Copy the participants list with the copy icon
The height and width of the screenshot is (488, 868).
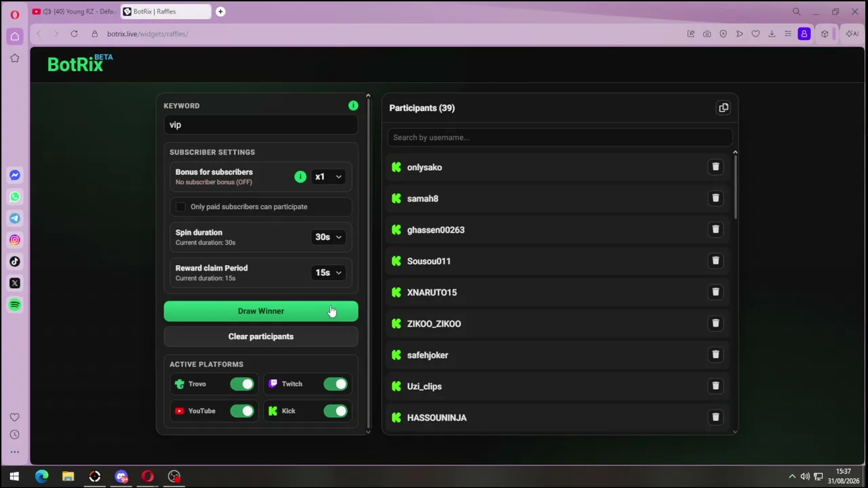tap(724, 108)
